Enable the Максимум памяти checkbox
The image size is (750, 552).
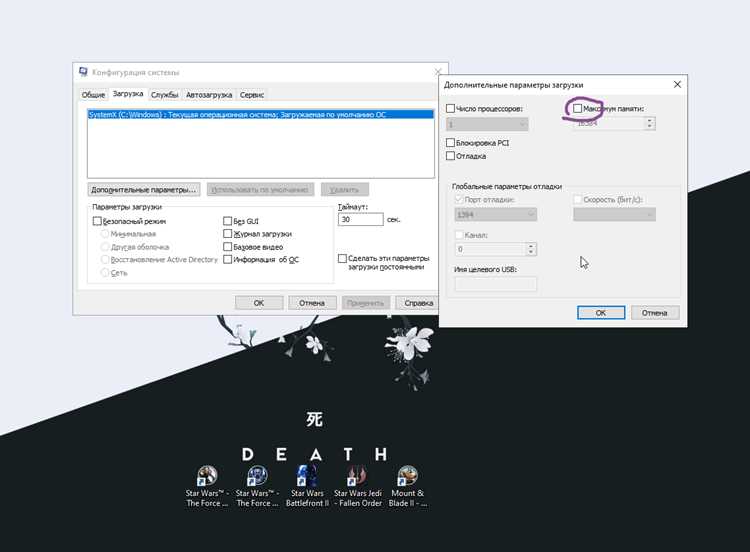tap(577, 109)
